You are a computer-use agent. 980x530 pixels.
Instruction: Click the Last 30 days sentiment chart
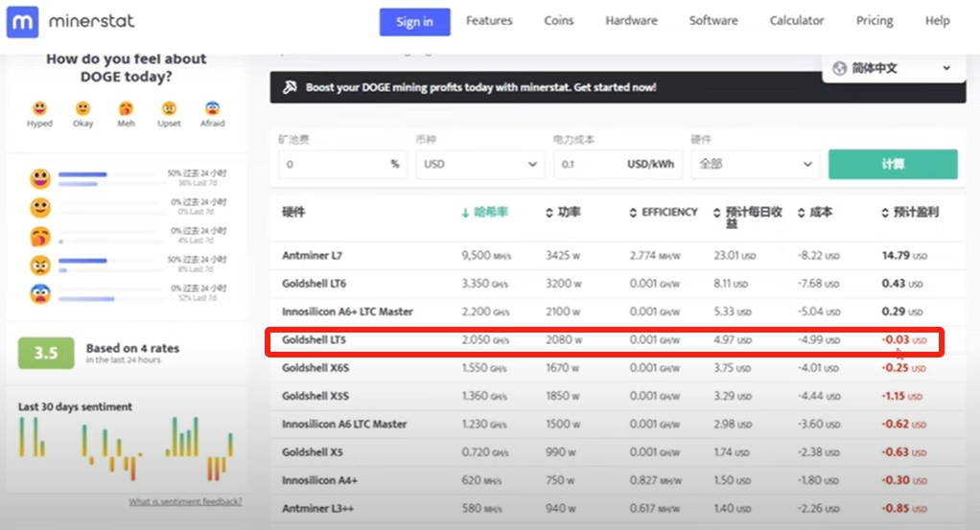(127, 449)
